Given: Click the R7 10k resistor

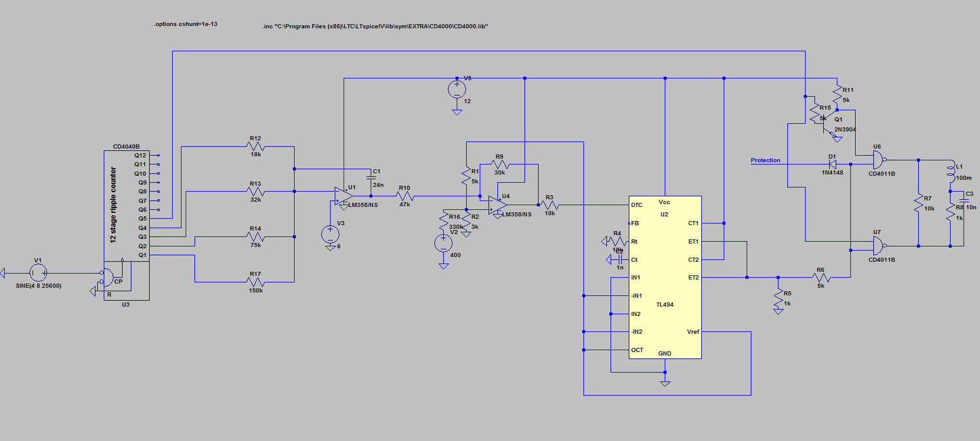Looking at the screenshot, I should [918, 203].
